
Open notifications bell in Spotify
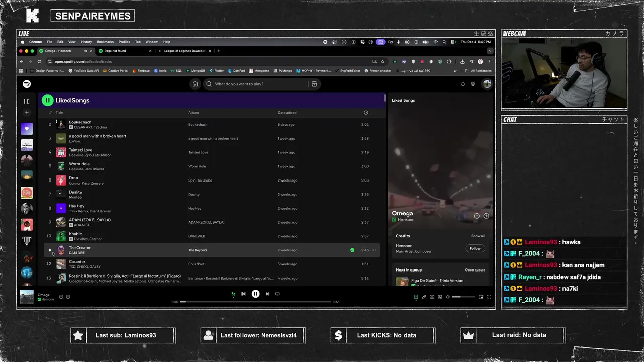pyautogui.click(x=463, y=84)
